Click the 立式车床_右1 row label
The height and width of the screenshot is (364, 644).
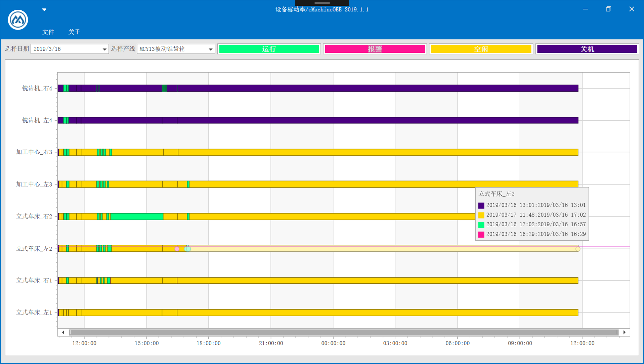click(x=34, y=281)
